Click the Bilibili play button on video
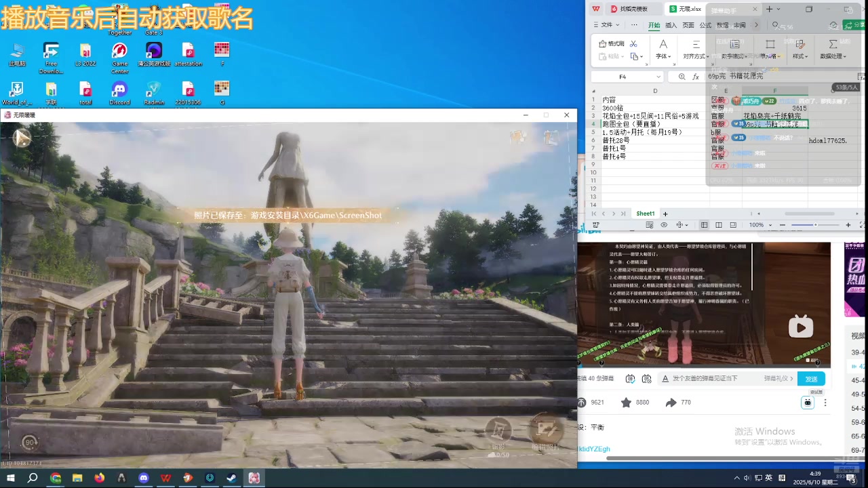 click(801, 327)
